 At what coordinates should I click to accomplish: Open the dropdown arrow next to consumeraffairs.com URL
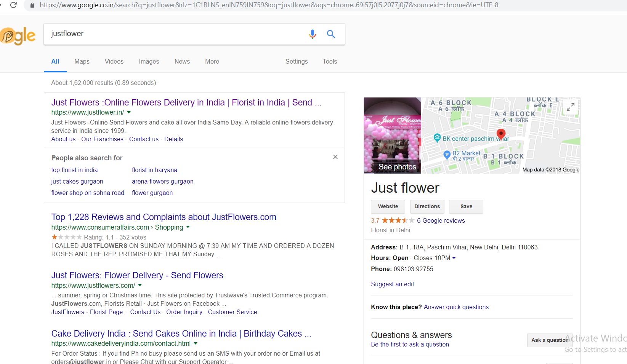[188, 227]
